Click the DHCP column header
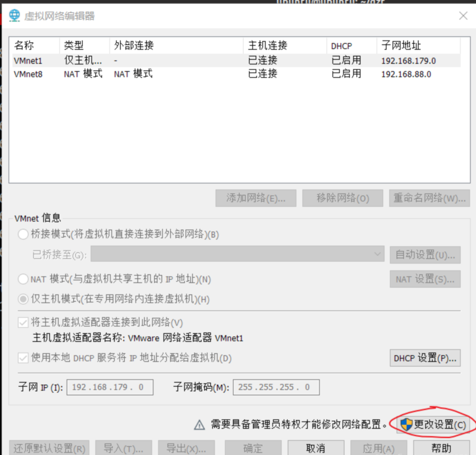Viewport: 476px width, 455px height. coord(352,45)
